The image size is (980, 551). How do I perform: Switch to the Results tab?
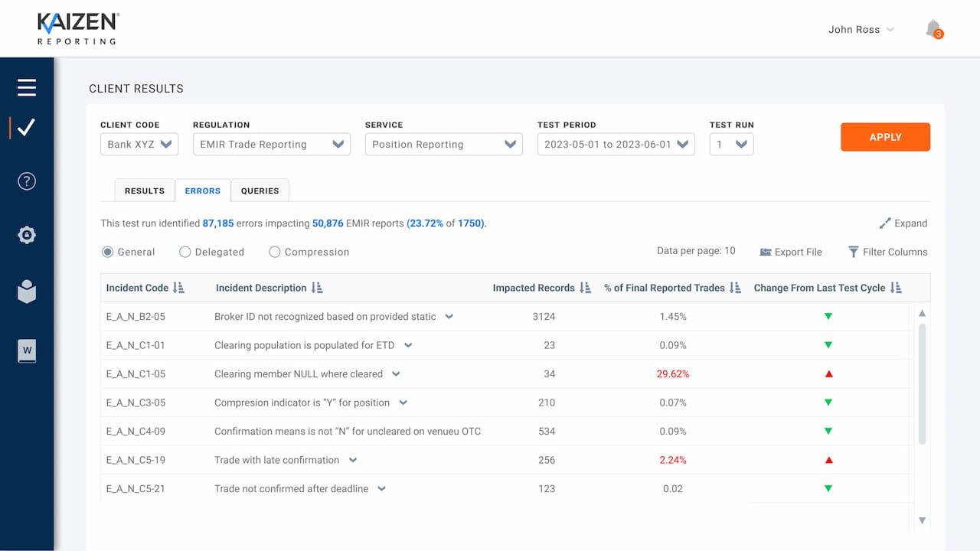(145, 191)
